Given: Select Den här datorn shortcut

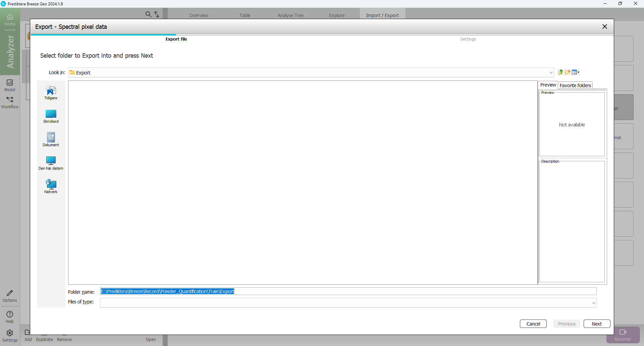Looking at the screenshot, I should (51, 163).
